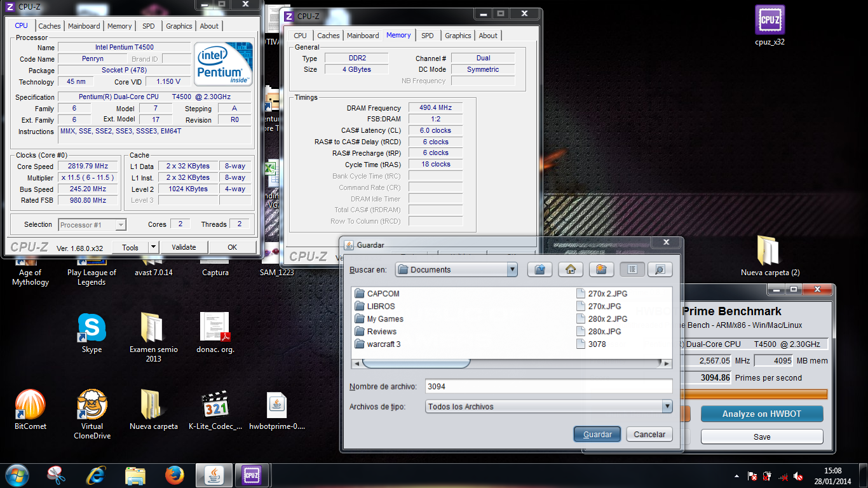Open Caches tab in the Processor CPU-Z window
868x488 pixels.
pyautogui.click(x=49, y=26)
